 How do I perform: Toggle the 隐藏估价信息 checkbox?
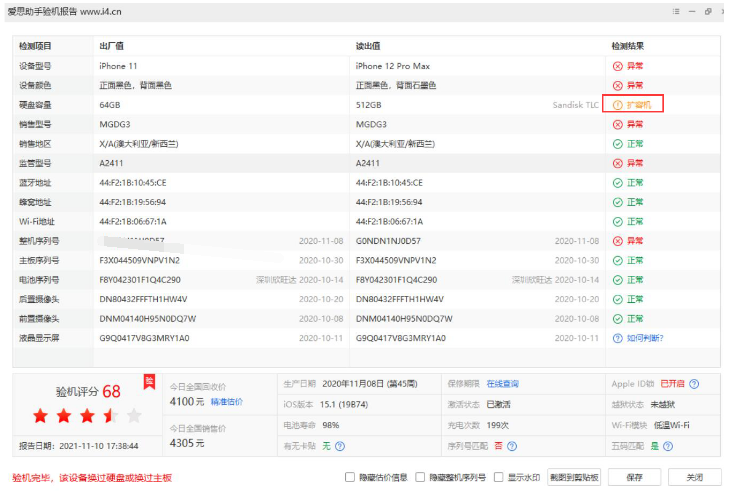(350, 477)
